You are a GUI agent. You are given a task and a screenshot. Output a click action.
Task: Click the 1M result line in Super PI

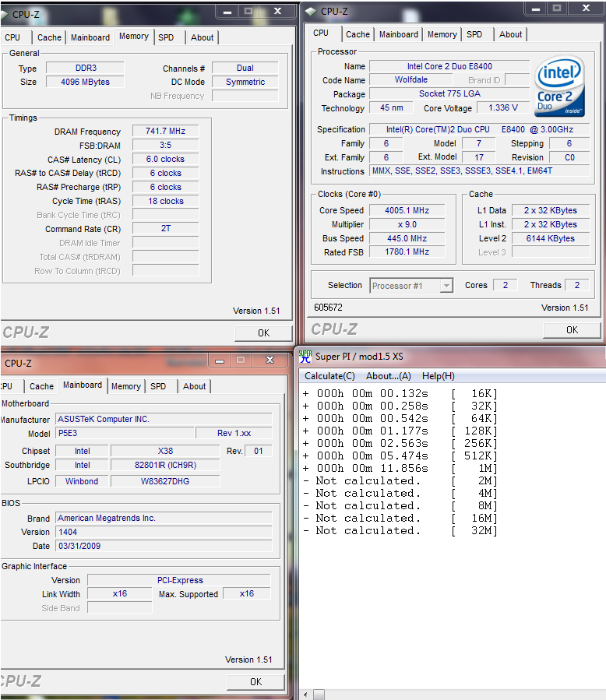pyautogui.click(x=400, y=468)
